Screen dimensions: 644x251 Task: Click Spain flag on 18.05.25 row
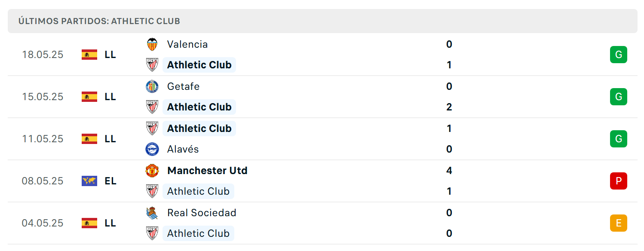pyautogui.click(x=89, y=55)
